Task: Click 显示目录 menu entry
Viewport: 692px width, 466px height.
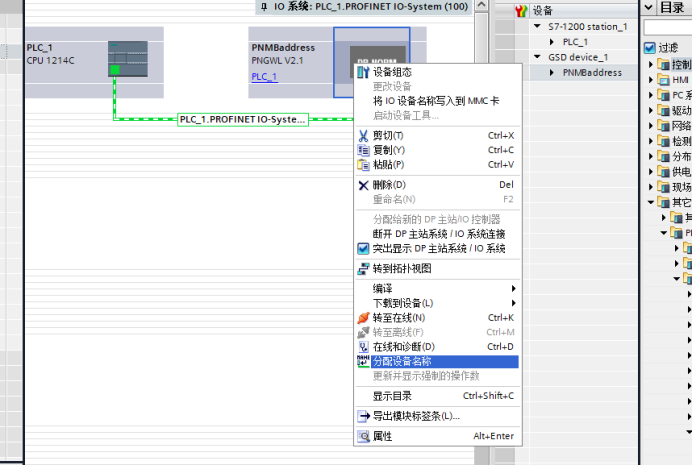Action: pyautogui.click(x=437, y=396)
